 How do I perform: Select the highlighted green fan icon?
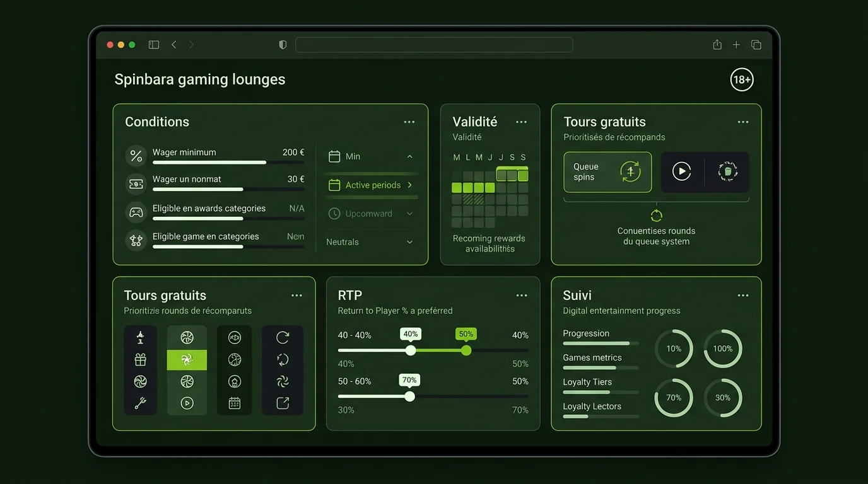(x=187, y=360)
